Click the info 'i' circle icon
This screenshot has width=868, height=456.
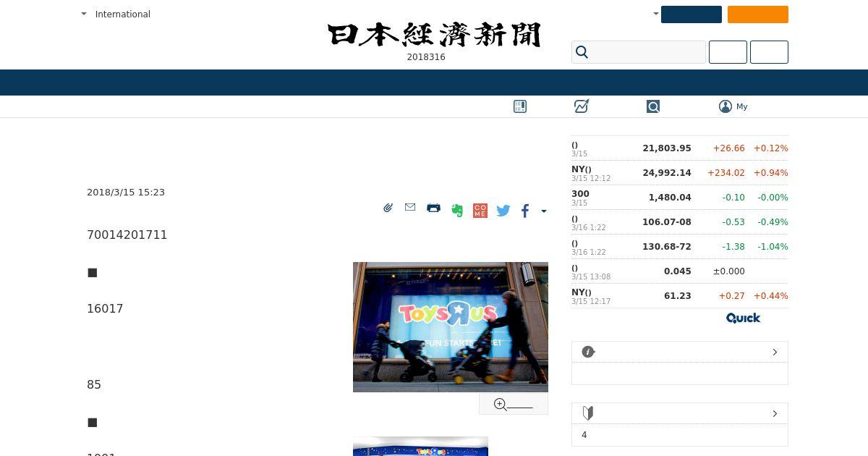[x=588, y=352]
